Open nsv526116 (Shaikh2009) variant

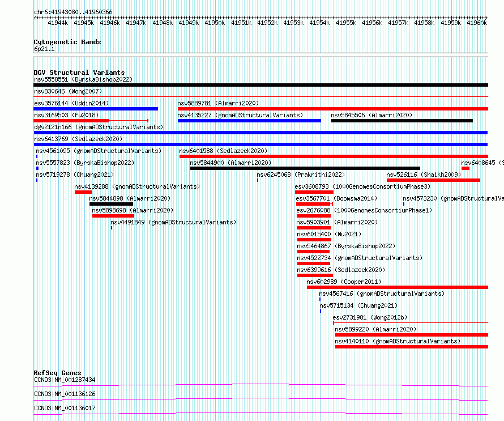[424, 175]
